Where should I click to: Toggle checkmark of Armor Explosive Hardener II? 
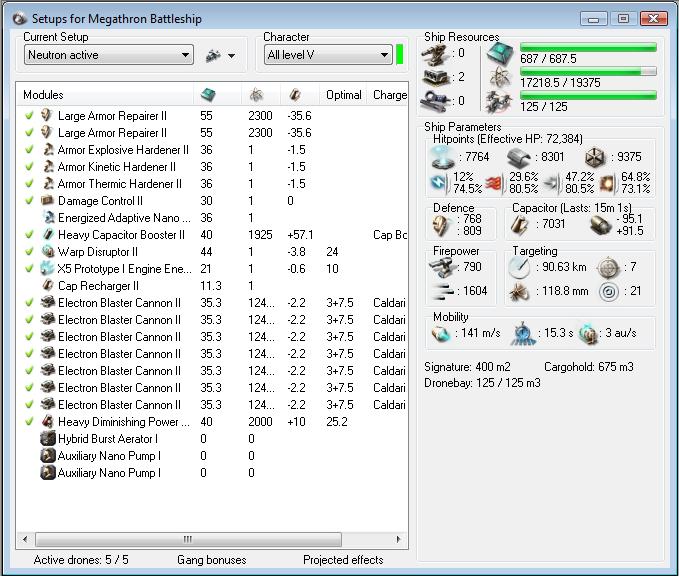(x=29, y=150)
